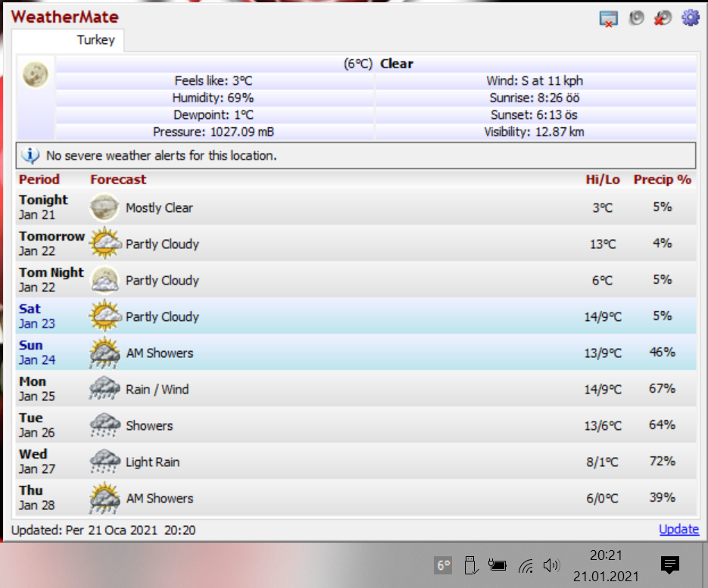708x588 pixels.
Task: Select the Mon Jan 25 period
Action: (x=36, y=388)
